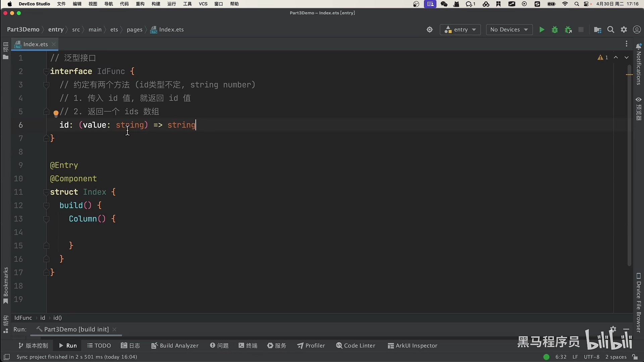The image size is (644, 362).
Task: Click IdFunc in the bottom code breadcrumb
Action: coord(23,318)
